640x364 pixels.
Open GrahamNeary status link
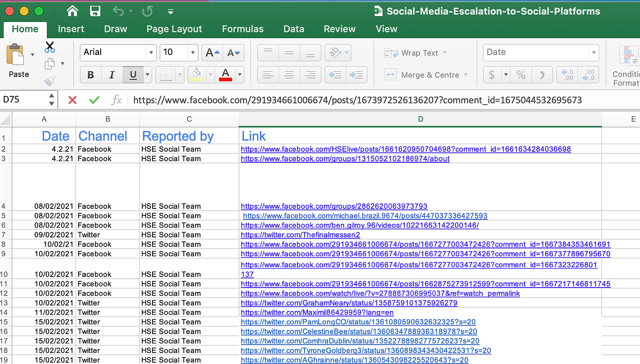(x=349, y=303)
